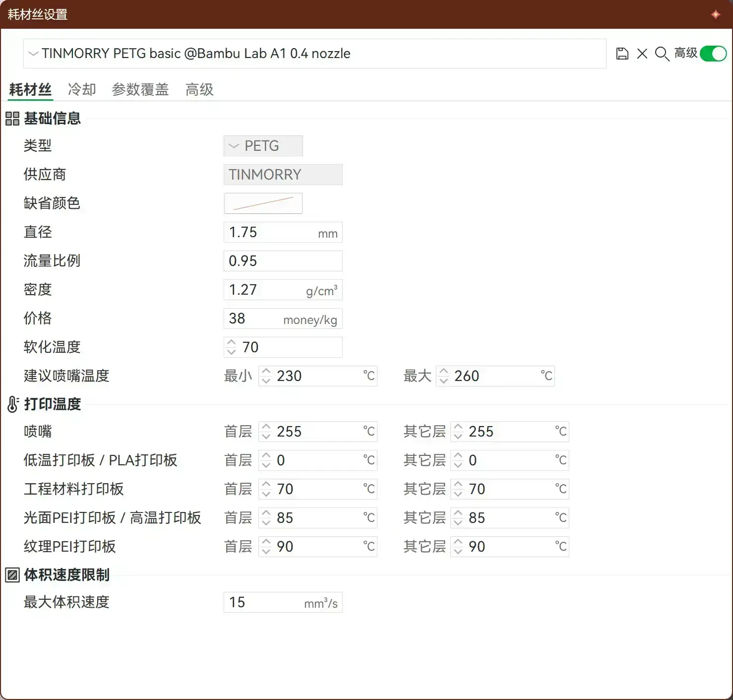Switch to the 耗材丝 tab

click(x=30, y=90)
